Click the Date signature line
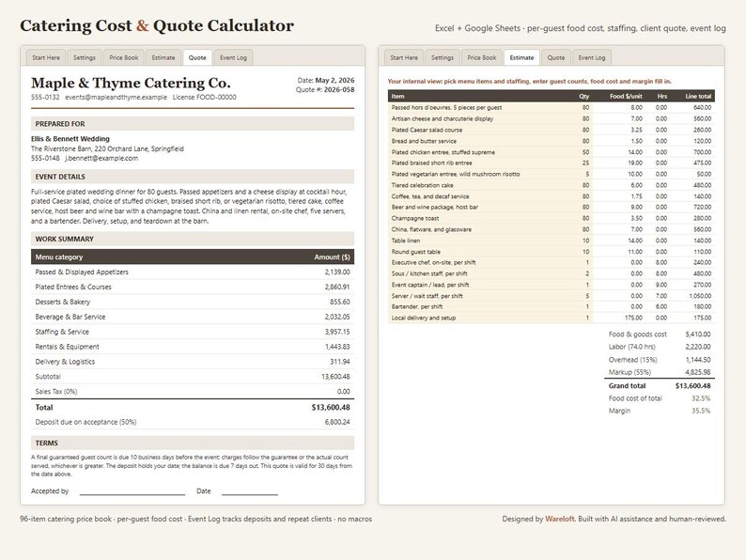 [250, 494]
